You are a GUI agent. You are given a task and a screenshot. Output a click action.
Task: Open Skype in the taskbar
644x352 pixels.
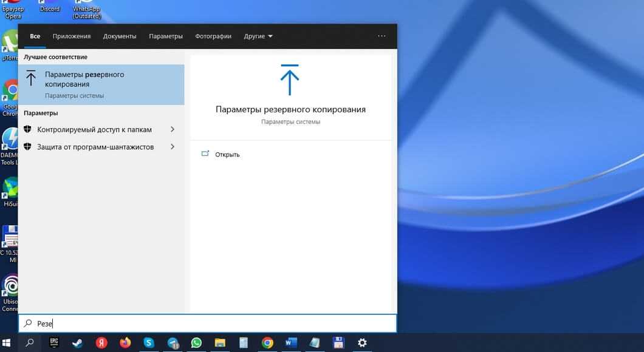tap(149, 343)
